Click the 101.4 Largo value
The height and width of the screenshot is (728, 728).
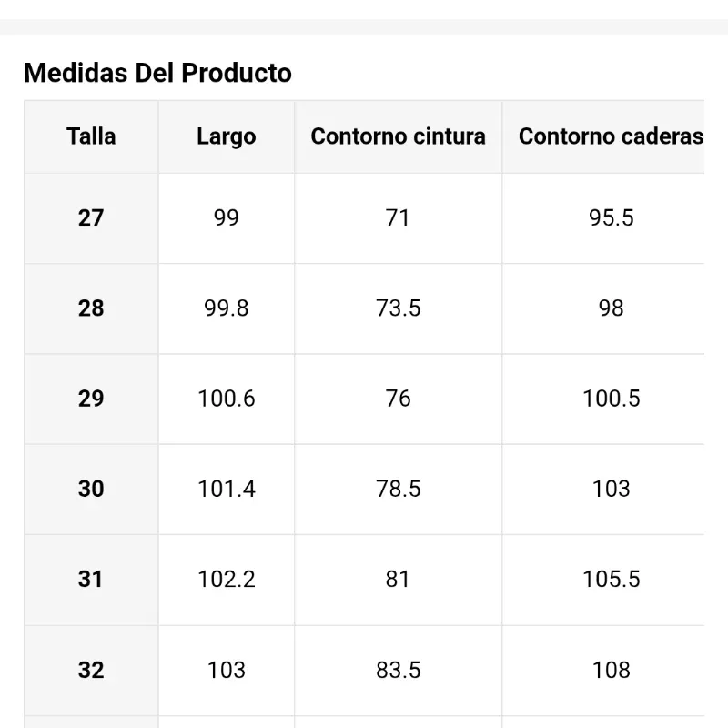pyautogui.click(x=226, y=489)
